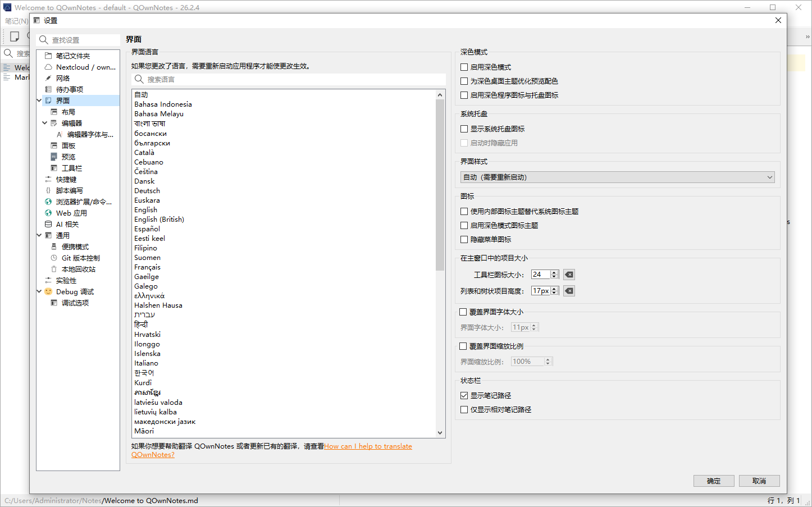Check 显示系统托盘图标

(464, 129)
